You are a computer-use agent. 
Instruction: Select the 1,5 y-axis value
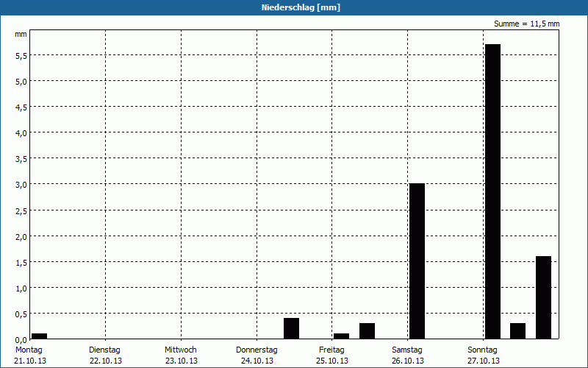(x=21, y=262)
